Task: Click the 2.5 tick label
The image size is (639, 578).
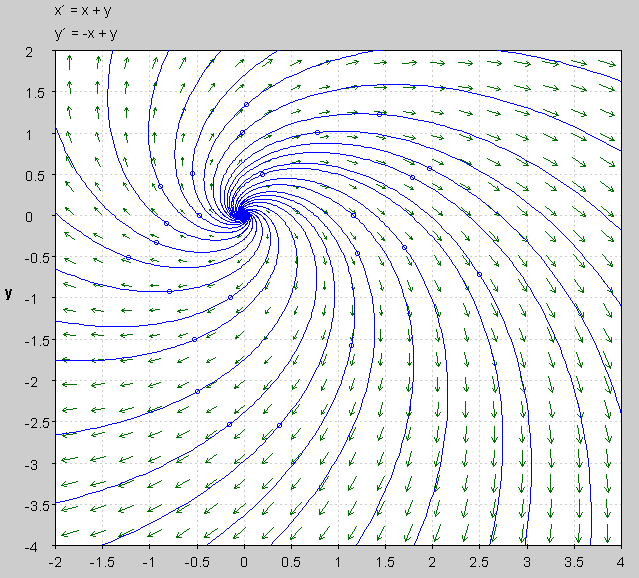Action: pos(479,563)
